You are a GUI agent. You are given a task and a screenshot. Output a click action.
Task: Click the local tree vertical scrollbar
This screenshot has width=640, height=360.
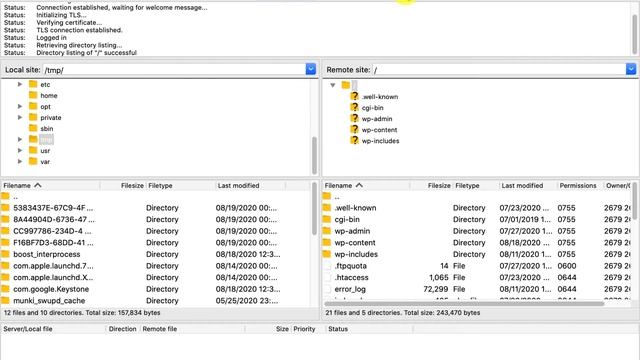tap(314, 155)
